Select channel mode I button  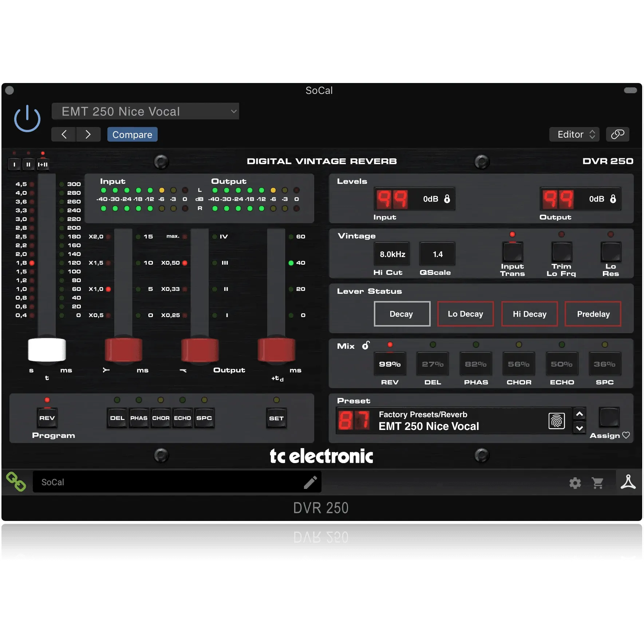(14, 165)
